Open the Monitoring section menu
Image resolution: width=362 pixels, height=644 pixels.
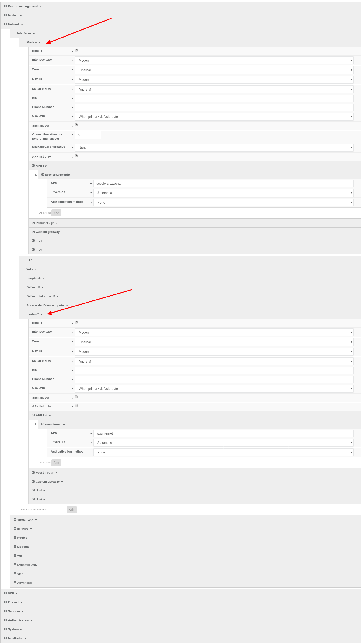click(17, 638)
